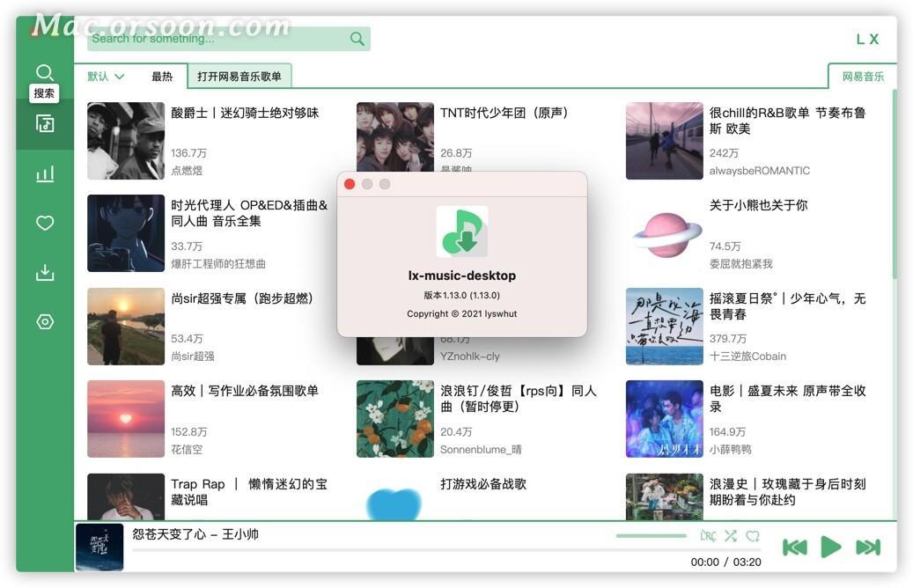Click author name 十三逆旅Cobain
This screenshot has width=913, height=588.
pos(747,356)
